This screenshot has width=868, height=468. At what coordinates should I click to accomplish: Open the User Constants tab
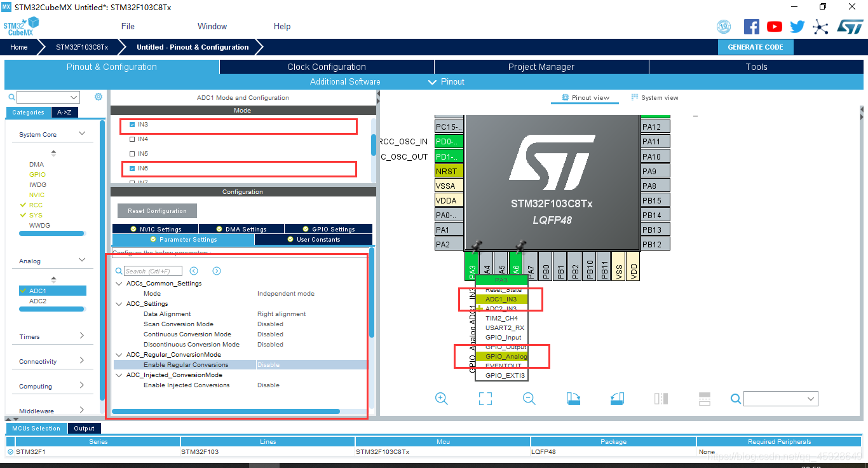click(313, 240)
